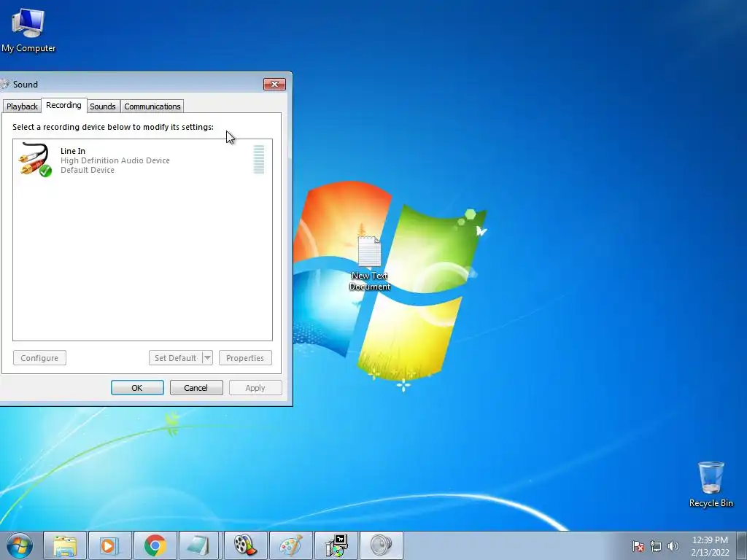The height and width of the screenshot is (560, 747).
Task: Confirm with the OK button
Action: pyautogui.click(x=137, y=388)
